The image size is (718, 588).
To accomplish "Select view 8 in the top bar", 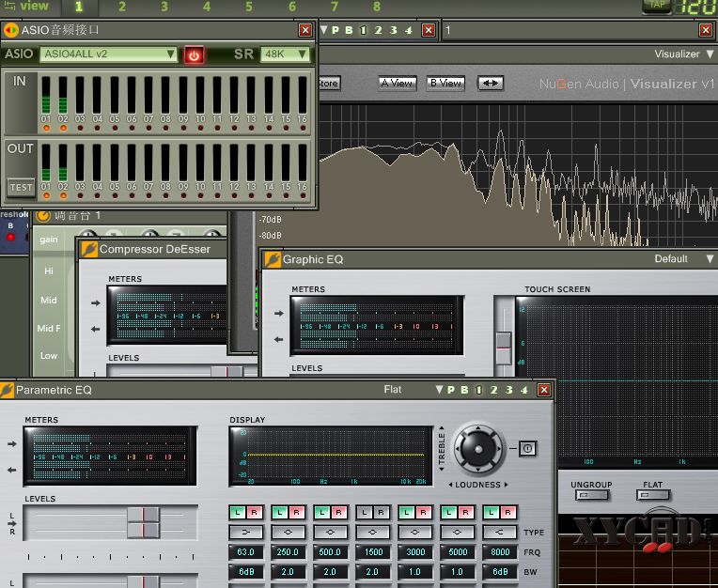I will (377, 7).
